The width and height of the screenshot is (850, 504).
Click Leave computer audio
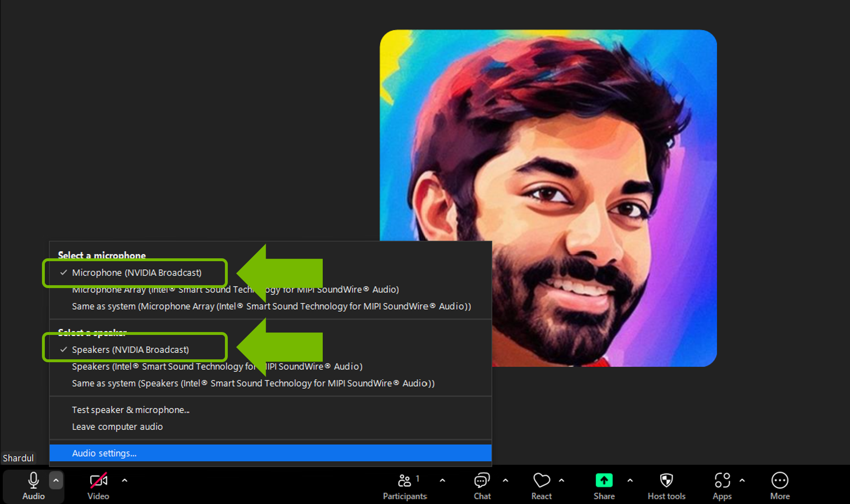point(117,427)
